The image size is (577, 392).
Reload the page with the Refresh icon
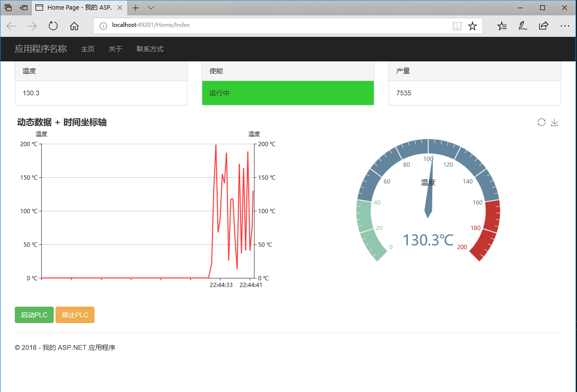(53, 26)
